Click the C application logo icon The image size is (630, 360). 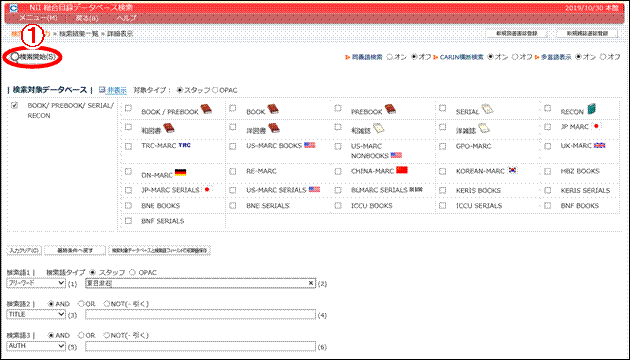coord(13,8)
